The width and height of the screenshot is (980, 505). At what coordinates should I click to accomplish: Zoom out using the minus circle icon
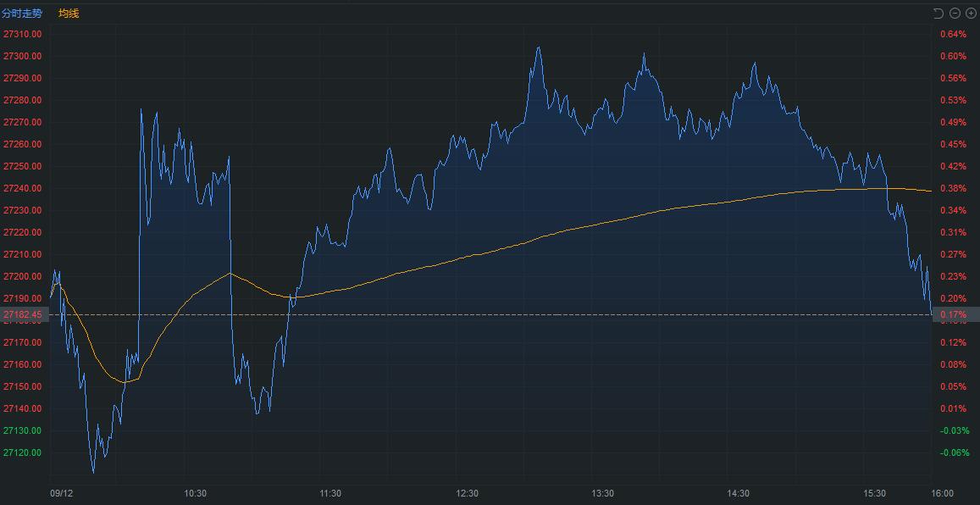[x=955, y=14]
